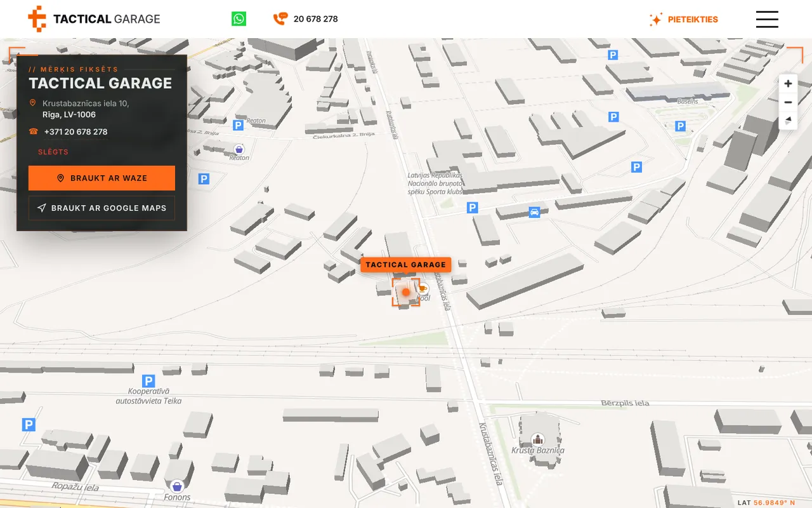The image size is (812, 508).
Task: Select the Tactical Garage map marker label
Action: click(406, 265)
